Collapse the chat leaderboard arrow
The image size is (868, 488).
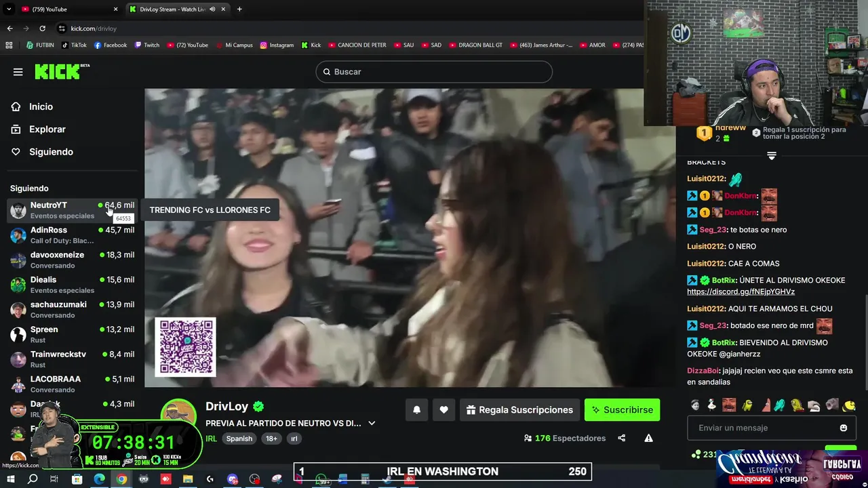click(x=771, y=156)
